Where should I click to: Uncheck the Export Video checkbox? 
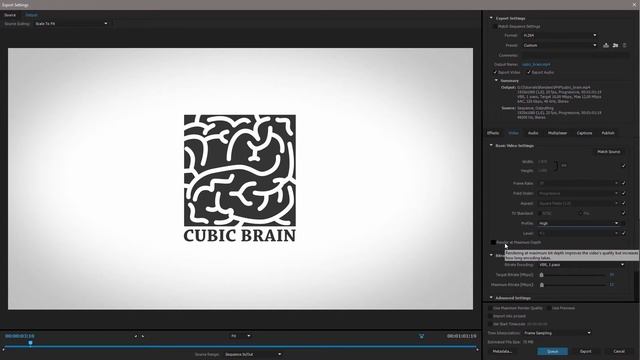pyautogui.click(x=495, y=72)
